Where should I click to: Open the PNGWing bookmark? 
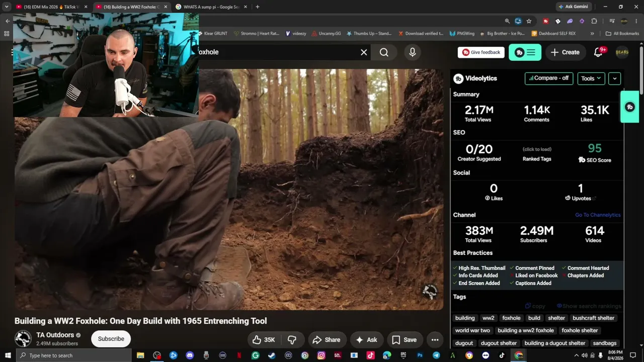click(462, 34)
